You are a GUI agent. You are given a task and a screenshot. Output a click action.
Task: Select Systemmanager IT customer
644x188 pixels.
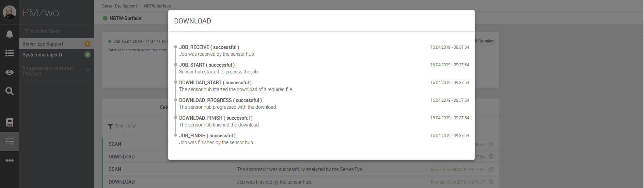click(x=43, y=55)
